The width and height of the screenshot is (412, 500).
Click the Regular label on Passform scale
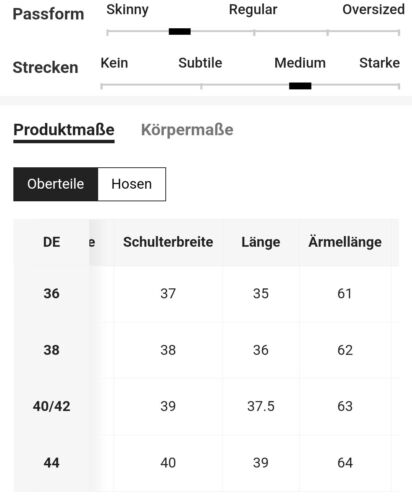253,10
